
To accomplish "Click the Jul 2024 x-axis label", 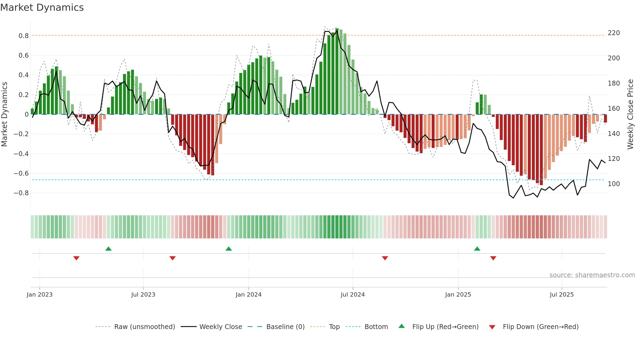I will (353, 294).
